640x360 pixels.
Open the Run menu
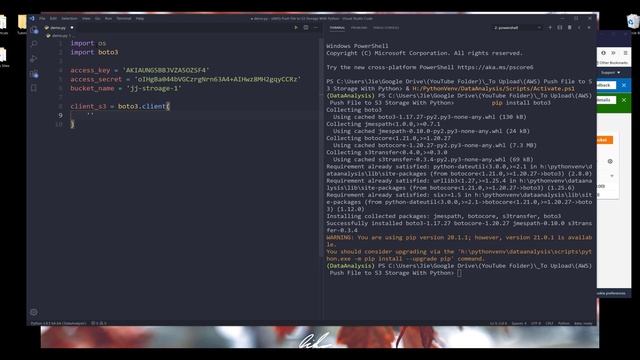(x=108, y=18)
